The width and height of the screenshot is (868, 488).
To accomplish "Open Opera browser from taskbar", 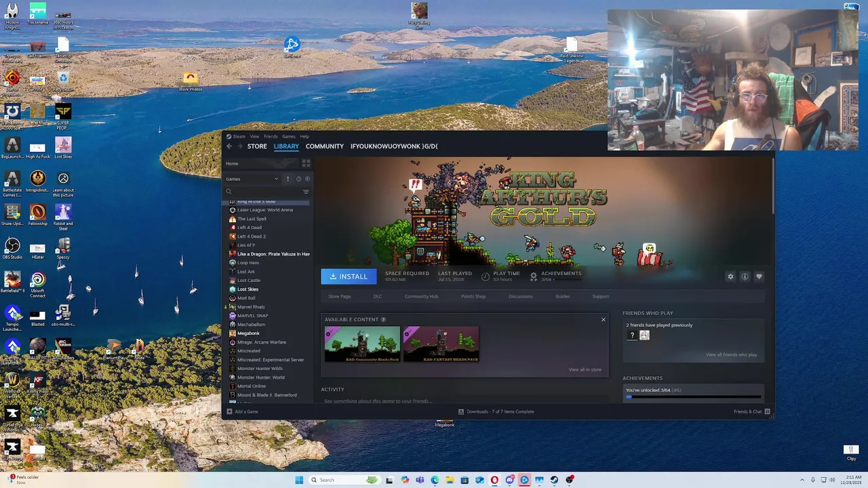I will 494,480.
